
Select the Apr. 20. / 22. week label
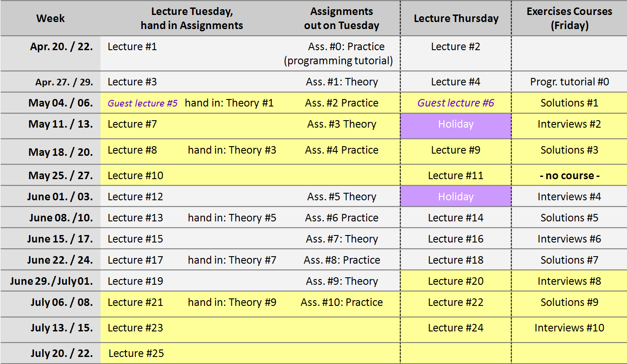point(61,47)
